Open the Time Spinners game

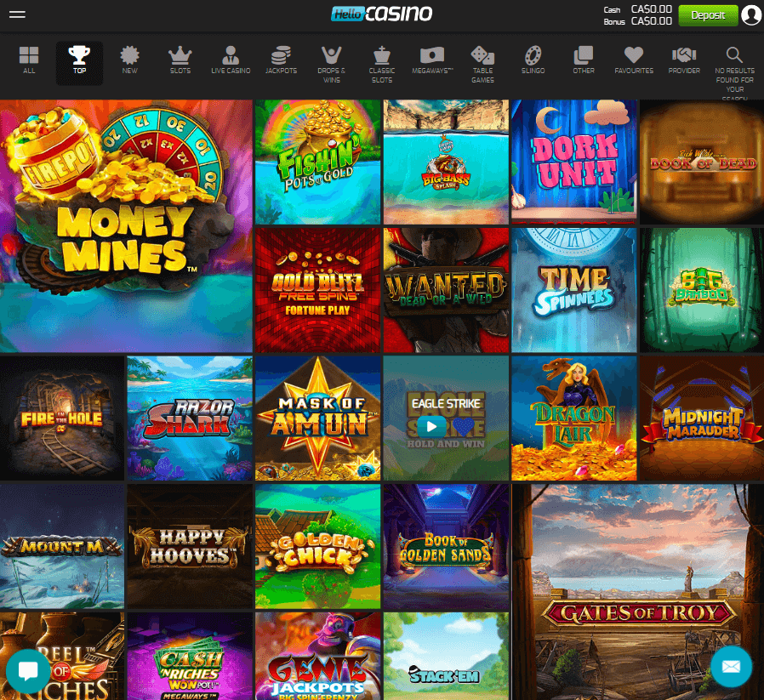pyautogui.click(x=574, y=290)
